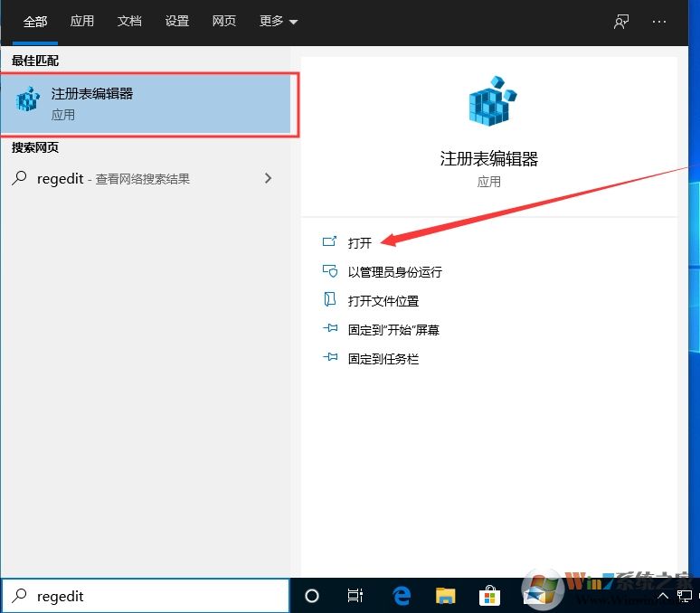Launch Microsoft Edge from the taskbar
This screenshot has width=700, height=613.
coord(402,596)
